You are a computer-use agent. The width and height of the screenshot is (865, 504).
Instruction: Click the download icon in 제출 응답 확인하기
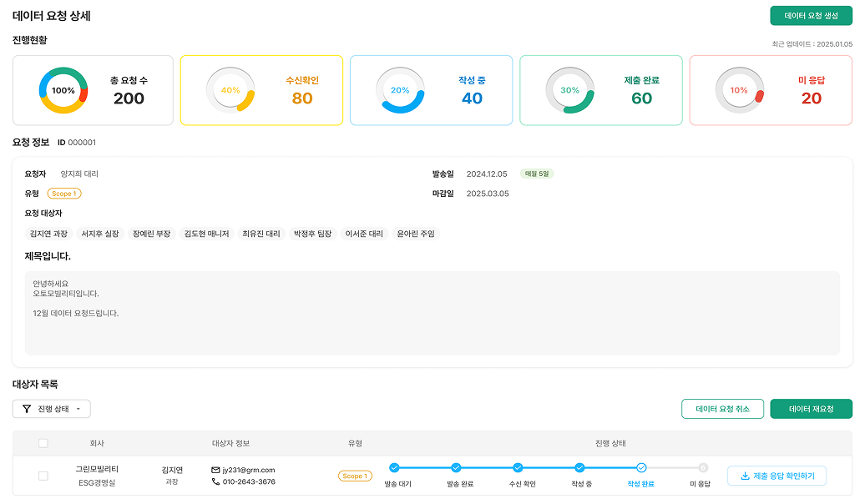(x=745, y=476)
